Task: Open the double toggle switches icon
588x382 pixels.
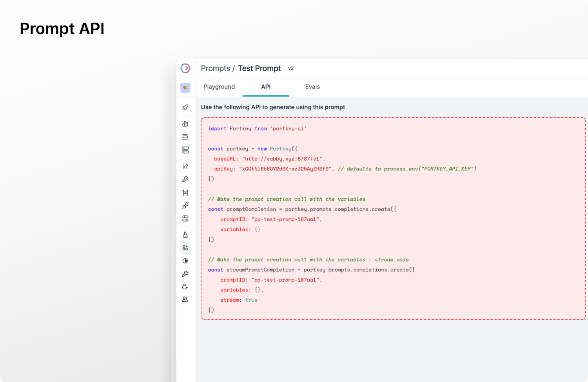Action: [185, 219]
